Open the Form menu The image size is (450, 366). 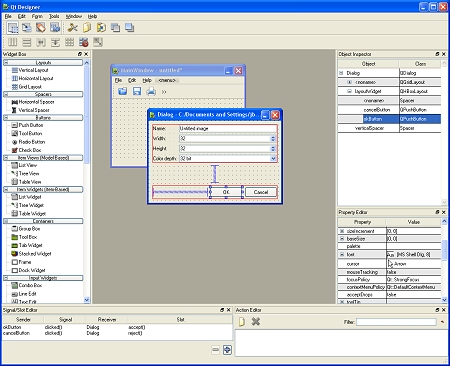click(37, 16)
